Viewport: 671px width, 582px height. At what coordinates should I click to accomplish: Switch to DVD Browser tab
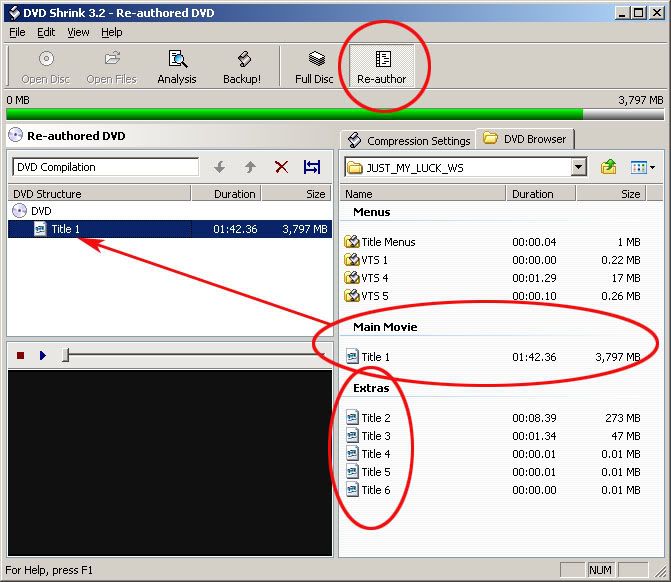525,139
